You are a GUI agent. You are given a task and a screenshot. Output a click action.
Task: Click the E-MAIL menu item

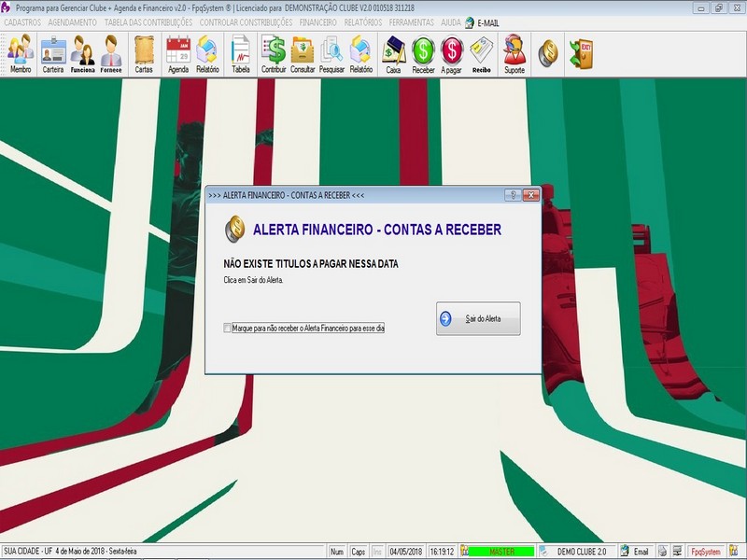[483, 22]
